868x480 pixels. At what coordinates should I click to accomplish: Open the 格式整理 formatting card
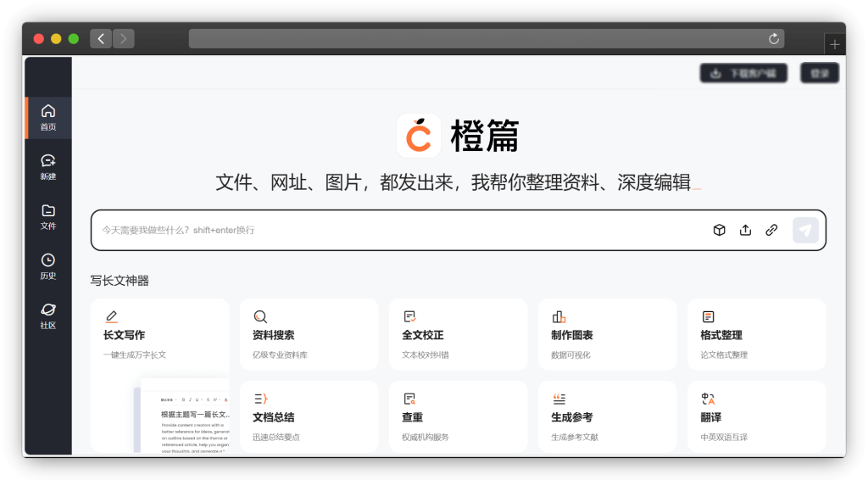click(x=756, y=335)
